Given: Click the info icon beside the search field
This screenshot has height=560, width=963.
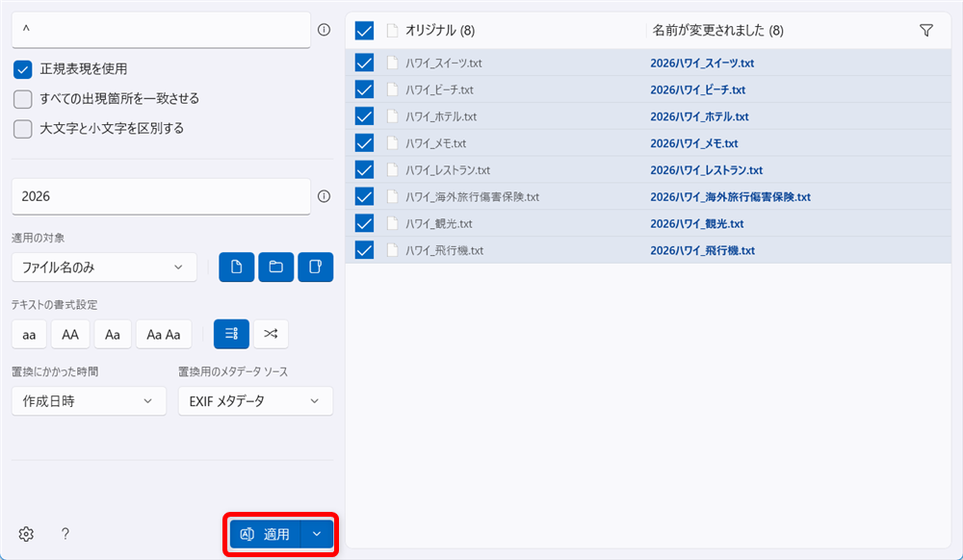Looking at the screenshot, I should point(325,30).
